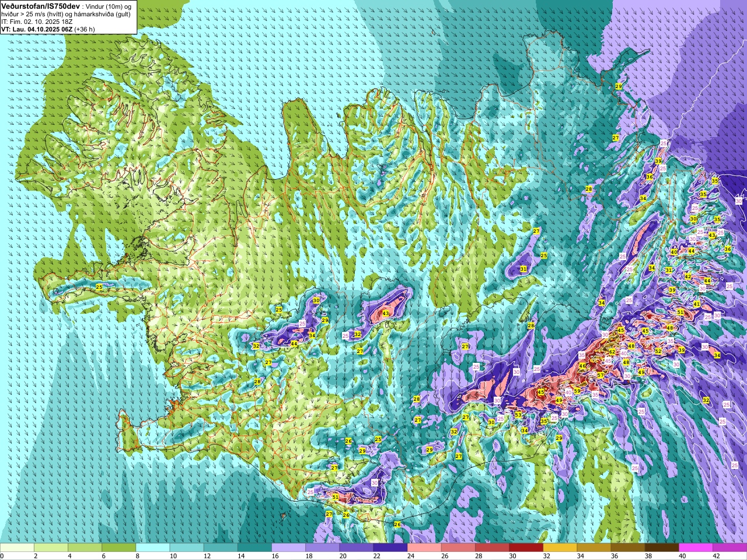Click the yellow gust label 53
747x560 pixels.
click(518, 415)
